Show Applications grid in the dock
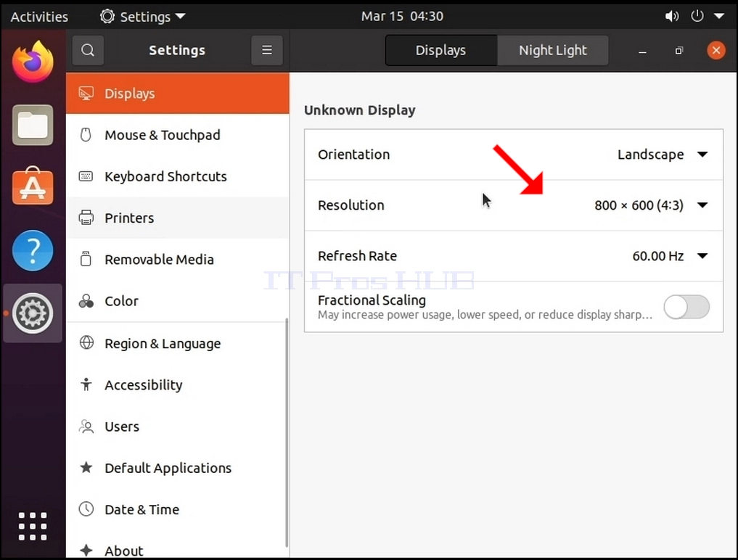Viewport: 738px width, 560px height. [33, 526]
